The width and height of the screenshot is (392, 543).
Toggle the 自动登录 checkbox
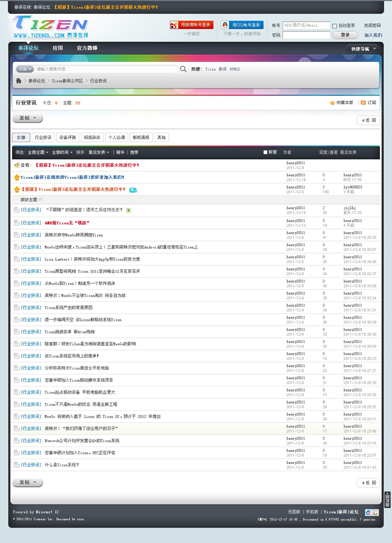[x=334, y=26]
